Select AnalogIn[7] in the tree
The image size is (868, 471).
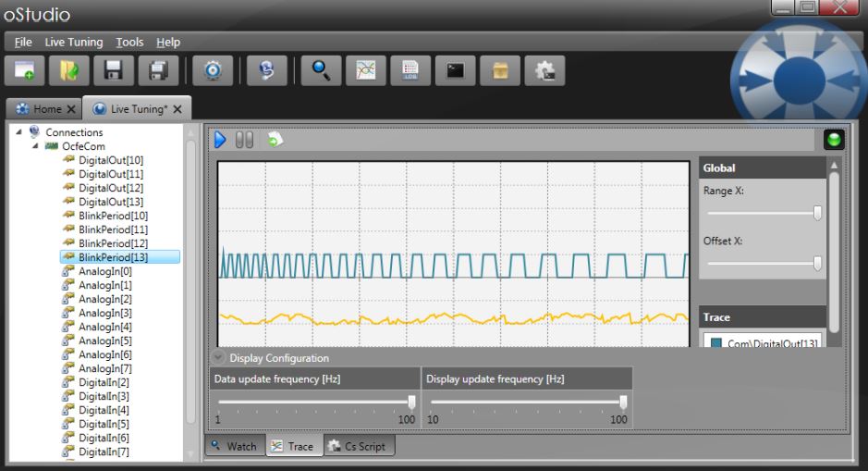pyautogui.click(x=105, y=368)
